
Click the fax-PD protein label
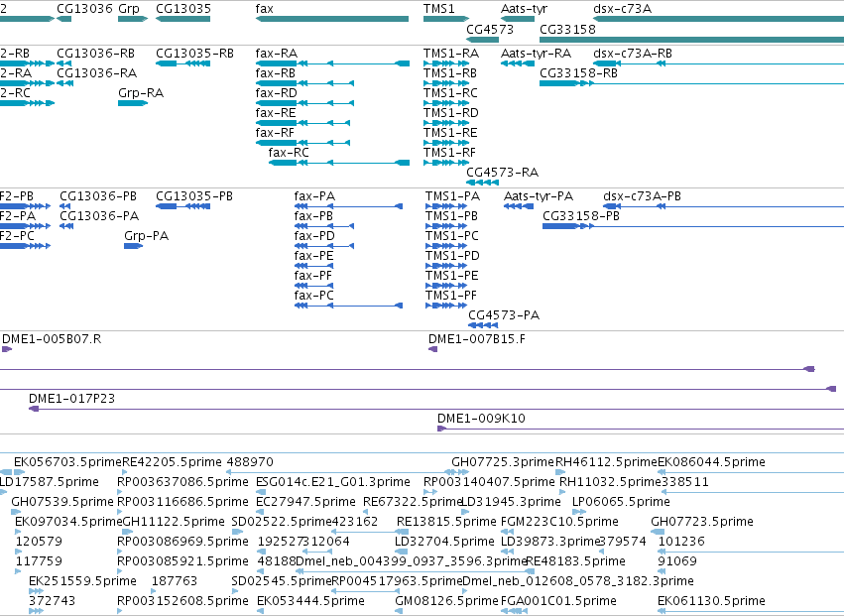pos(314,236)
